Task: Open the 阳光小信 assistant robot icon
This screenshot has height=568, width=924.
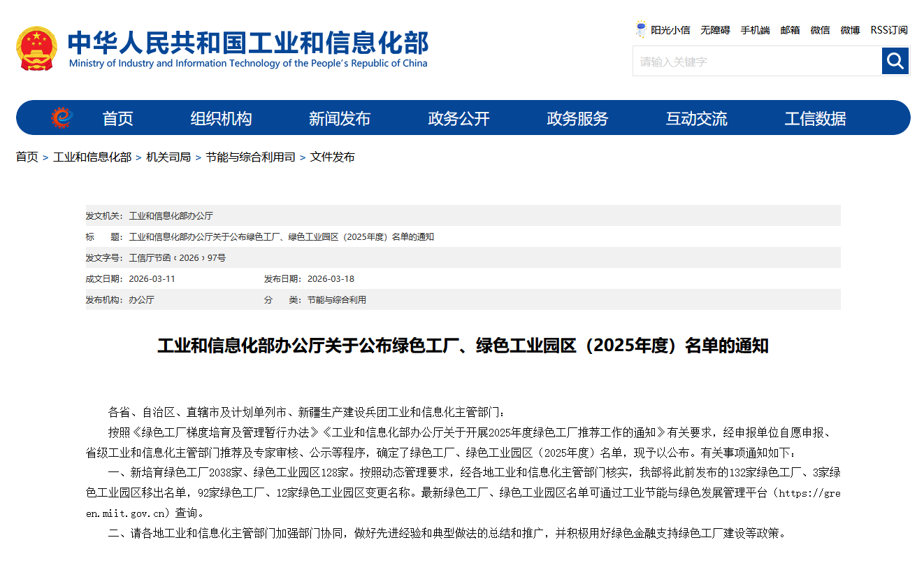Action: (640, 29)
